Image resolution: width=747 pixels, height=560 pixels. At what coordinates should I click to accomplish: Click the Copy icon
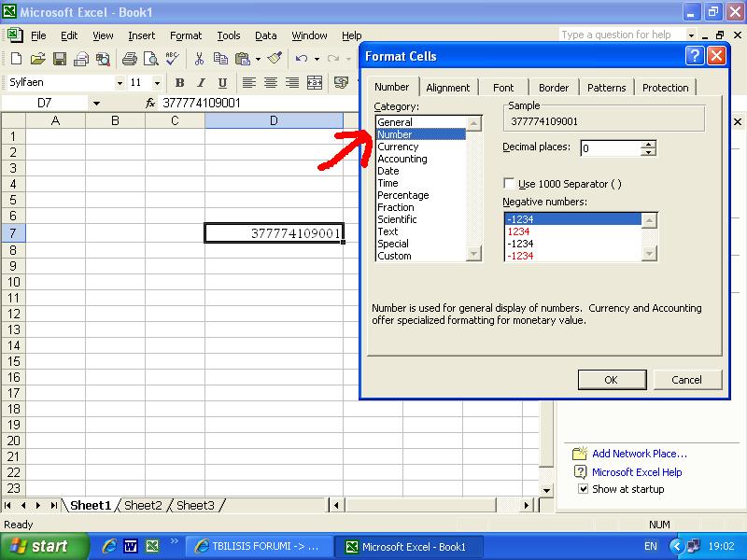click(x=220, y=59)
